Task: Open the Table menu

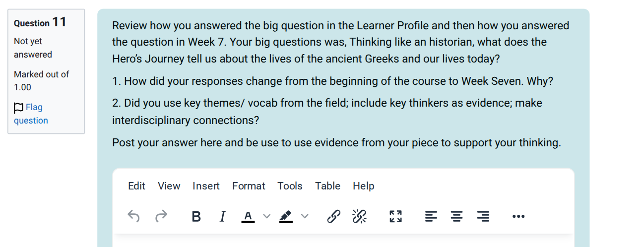Action: pyautogui.click(x=327, y=186)
